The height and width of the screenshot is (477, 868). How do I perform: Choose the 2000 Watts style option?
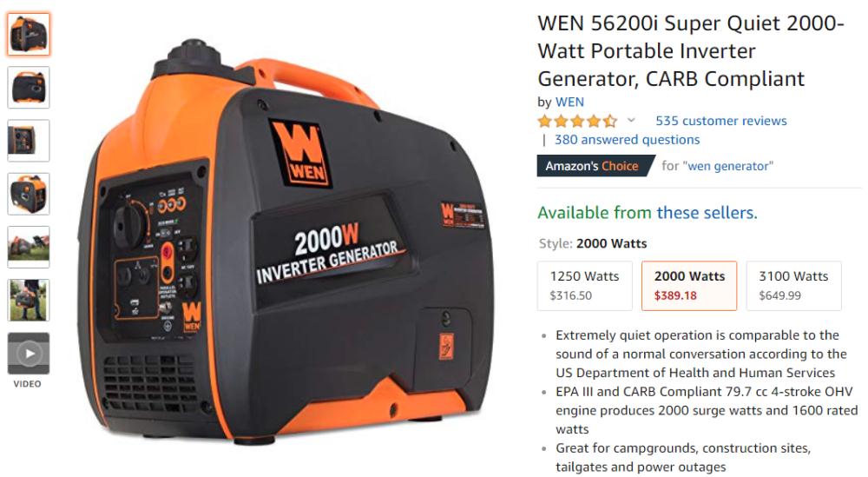click(x=689, y=286)
